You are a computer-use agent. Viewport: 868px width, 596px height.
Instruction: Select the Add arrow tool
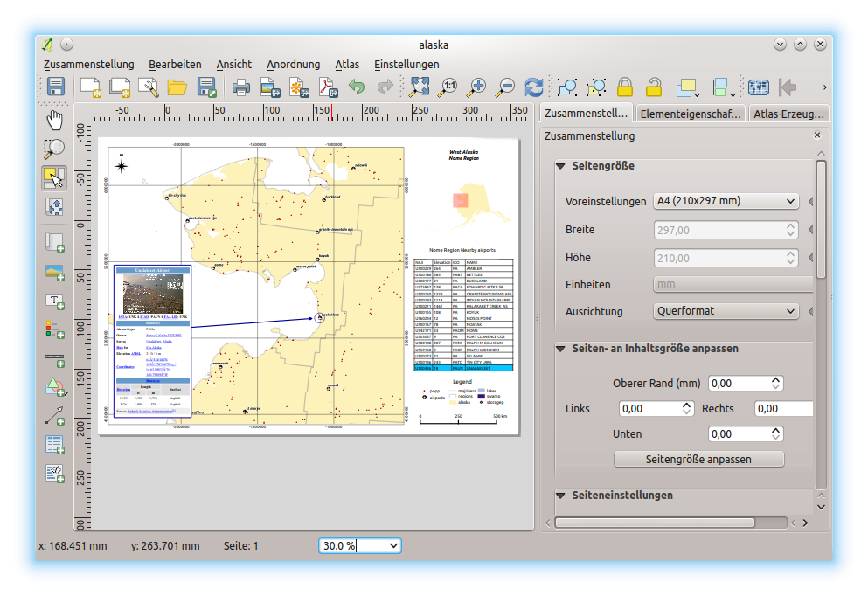54,415
